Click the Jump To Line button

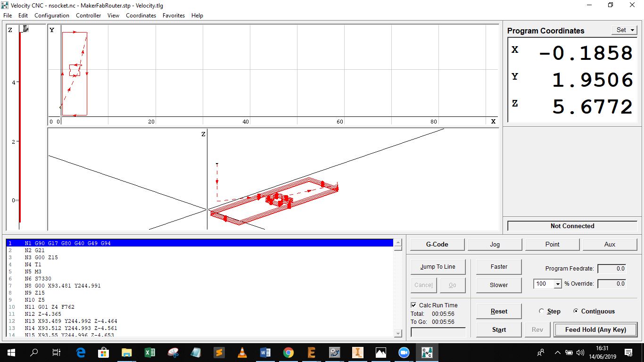438,267
